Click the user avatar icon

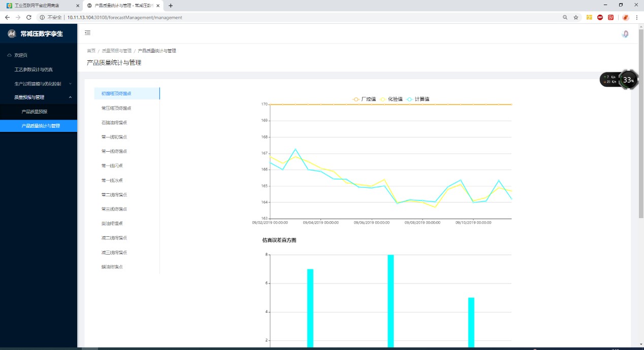(x=625, y=34)
